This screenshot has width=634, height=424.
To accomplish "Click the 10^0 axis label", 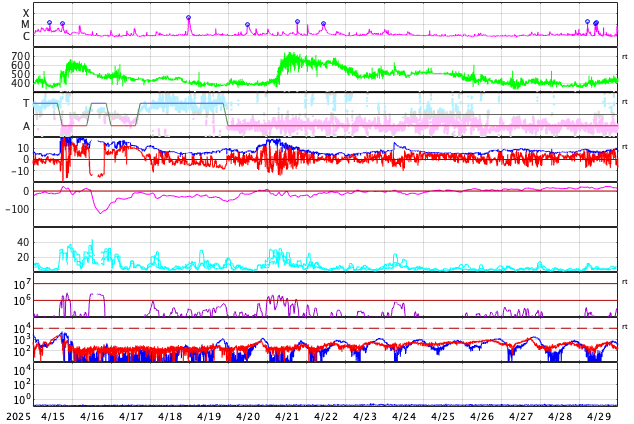I will (22, 399).
